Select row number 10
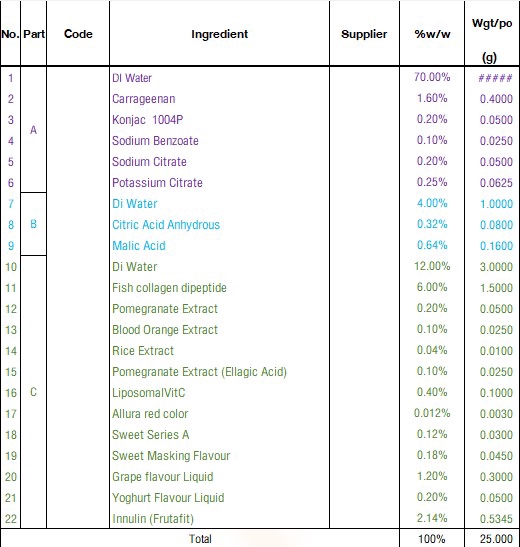The image size is (520, 547). 11,267
